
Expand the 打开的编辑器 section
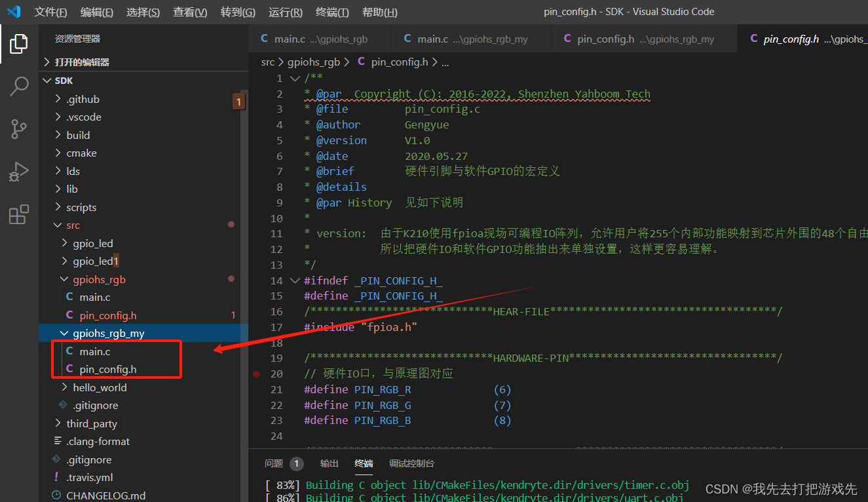(143, 62)
